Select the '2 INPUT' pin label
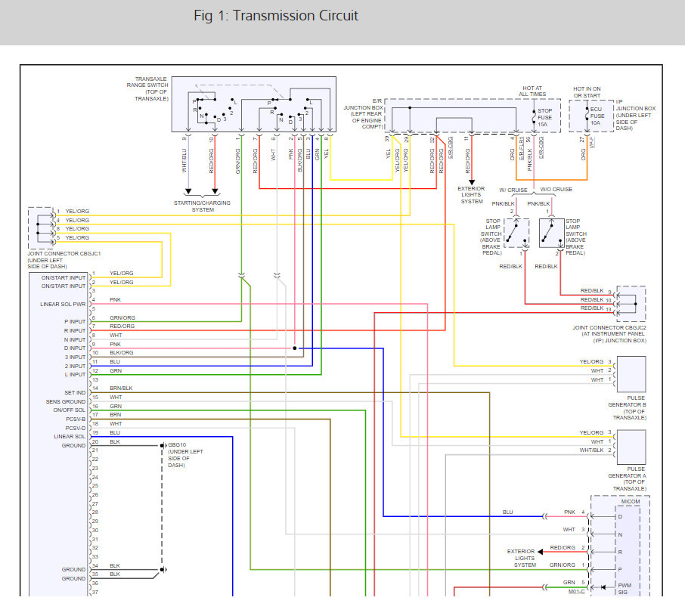Image resolution: width=685 pixels, height=616 pixels. coord(75,367)
